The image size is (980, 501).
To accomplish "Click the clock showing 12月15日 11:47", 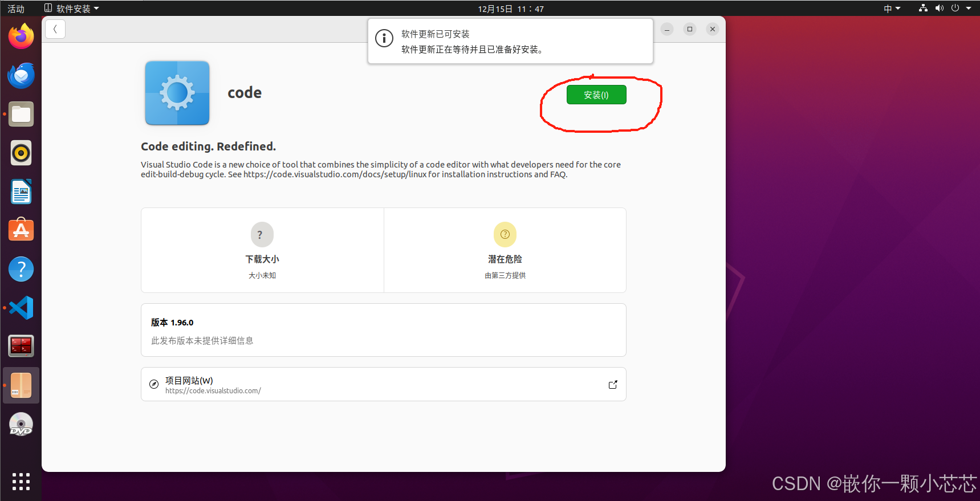I will [x=511, y=9].
